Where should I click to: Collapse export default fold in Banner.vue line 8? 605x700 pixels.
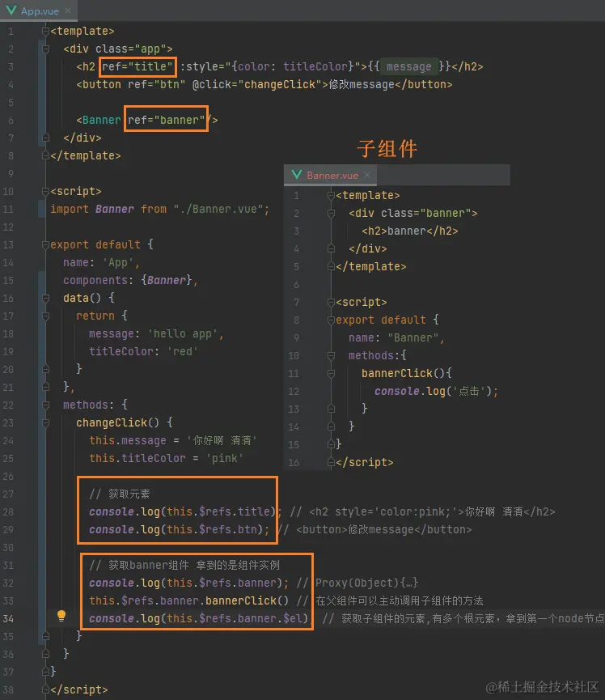331,320
